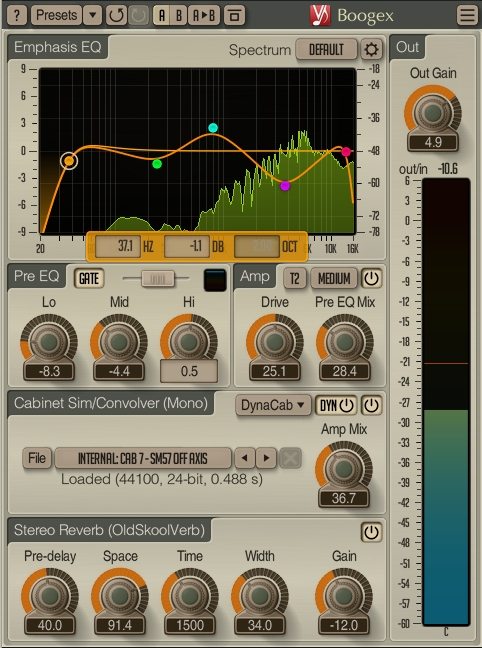
Task: Toggle the Amp power button
Action: click(x=371, y=279)
